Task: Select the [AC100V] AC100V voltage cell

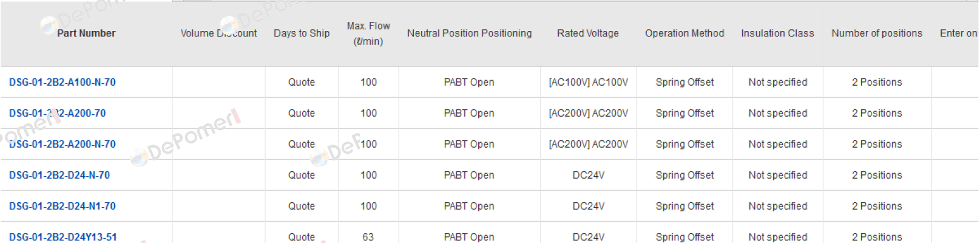Action: [589, 82]
